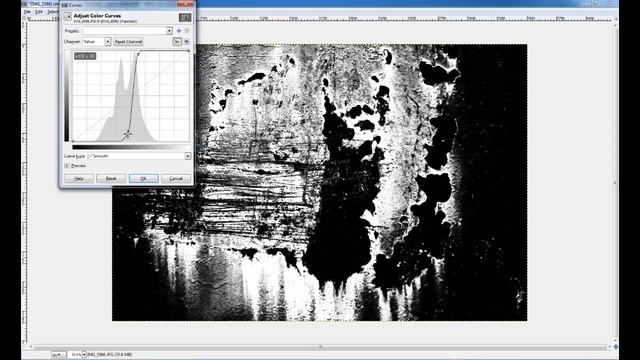This screenshot has height=360, width=640.
Task: Open Help for the Curves tool
Action: coord(79,178)
